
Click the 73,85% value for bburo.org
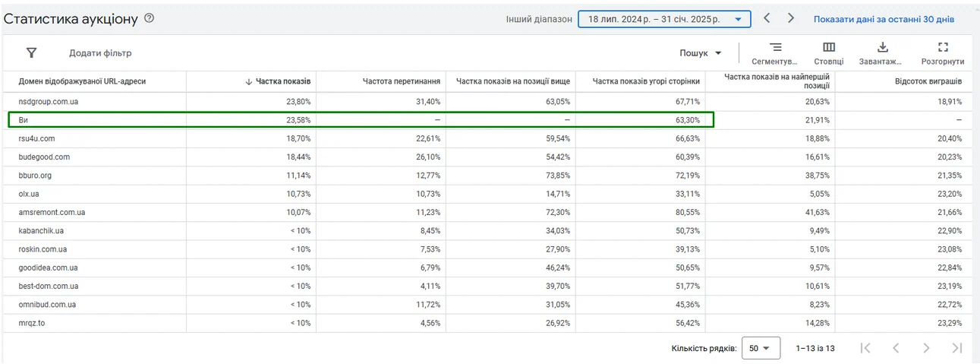point(557,175)
